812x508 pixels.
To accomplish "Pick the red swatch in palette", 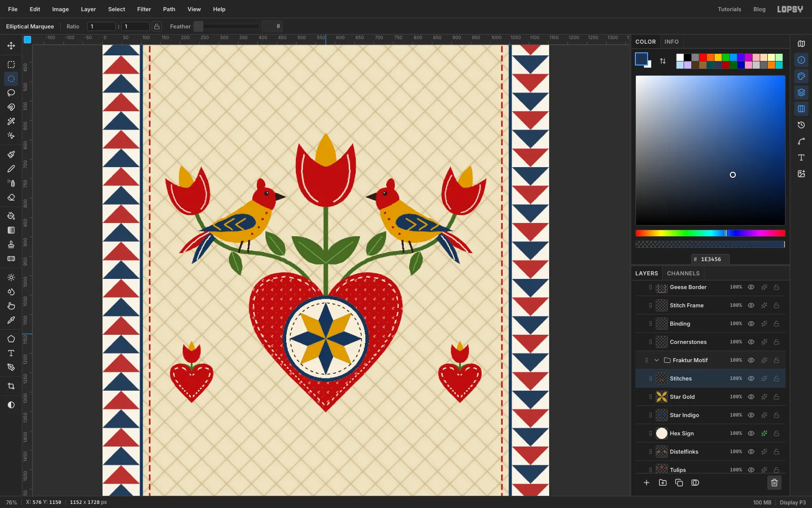I will tap(703, 57).
